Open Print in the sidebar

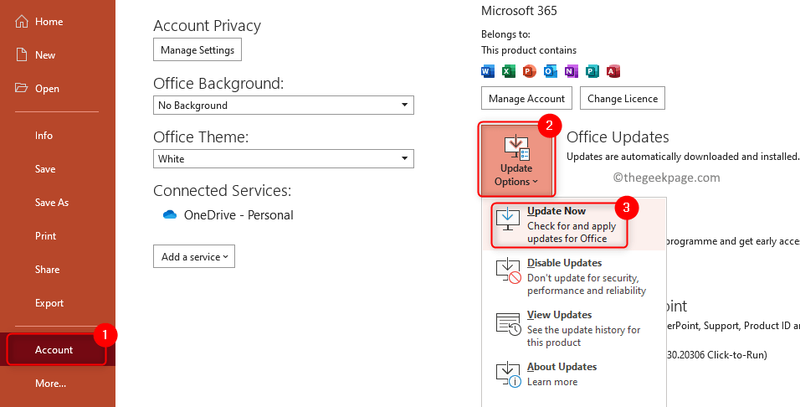(x=45, y=236)
